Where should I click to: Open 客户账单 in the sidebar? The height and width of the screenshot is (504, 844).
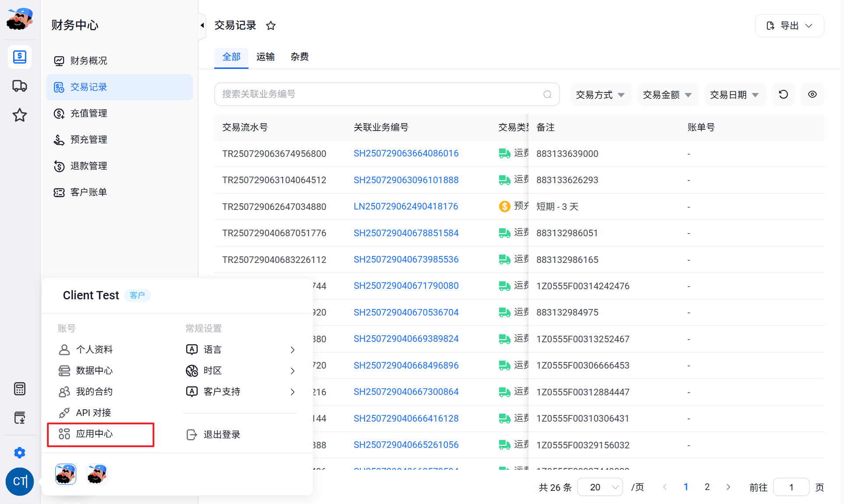point(120,192)
